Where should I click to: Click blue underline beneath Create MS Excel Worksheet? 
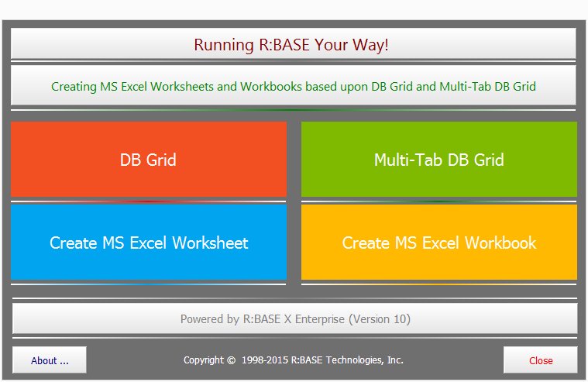pyautogui.click(x=148, y=284)
